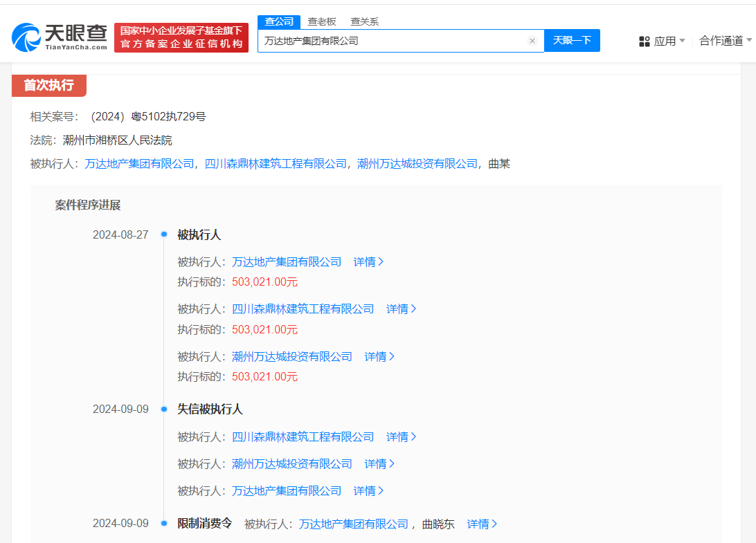Select the 查公司 tab

pos(278,21)
